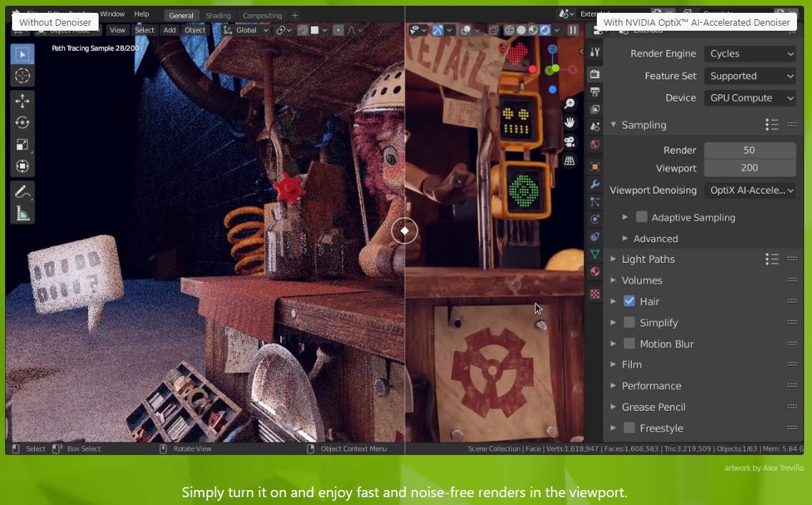The image size is (812, 505).
Task: Enable the Freestyle checkbox
Action: click(x=629, y=428)
